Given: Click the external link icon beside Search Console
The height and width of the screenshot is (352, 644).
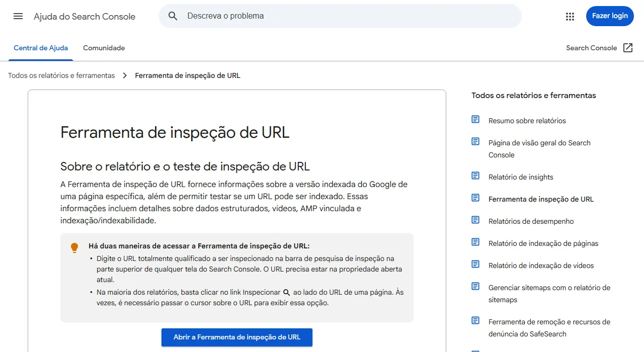Looking at the screenshot, I should [628, 48].
